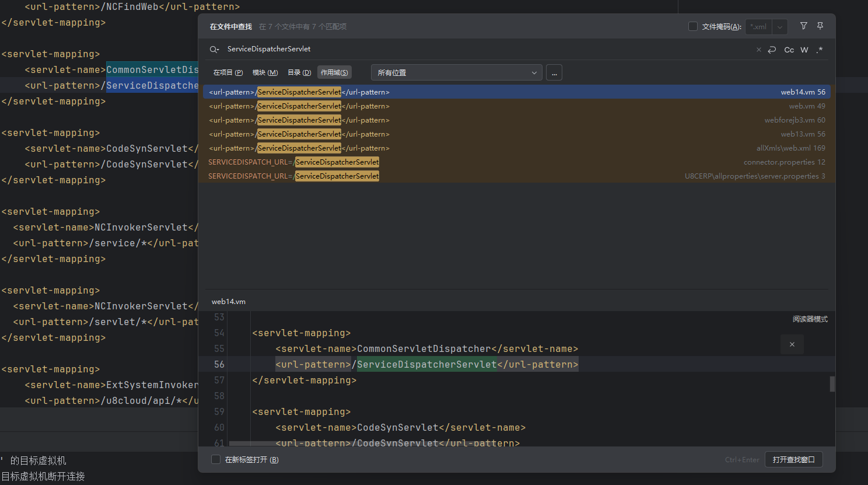This screenshot has height=485, width=868.
Task: Open search history magnifier icon
Action: pyautogui.click(x=214, y=50)
